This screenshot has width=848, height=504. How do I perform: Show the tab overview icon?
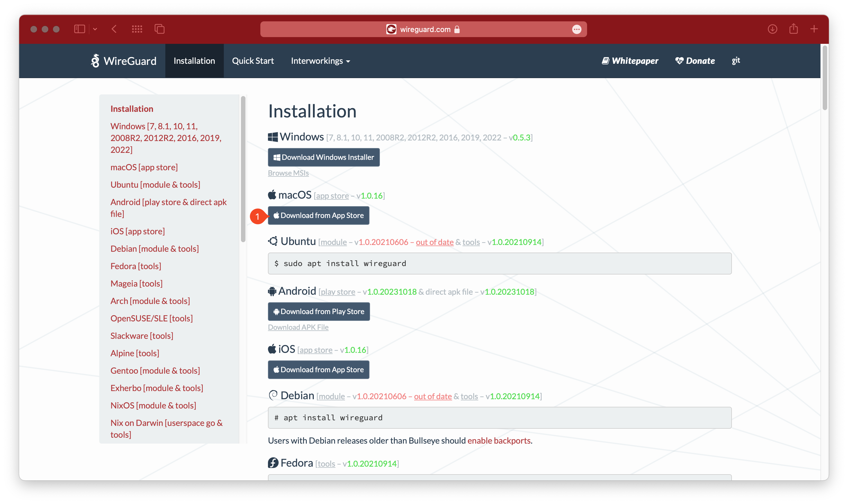[x=159, y=29]
